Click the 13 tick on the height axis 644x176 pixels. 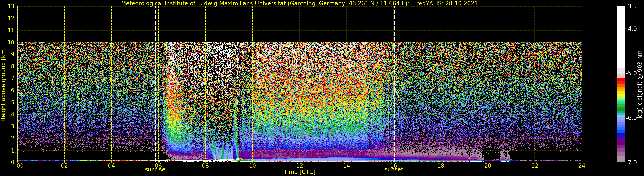12,6
